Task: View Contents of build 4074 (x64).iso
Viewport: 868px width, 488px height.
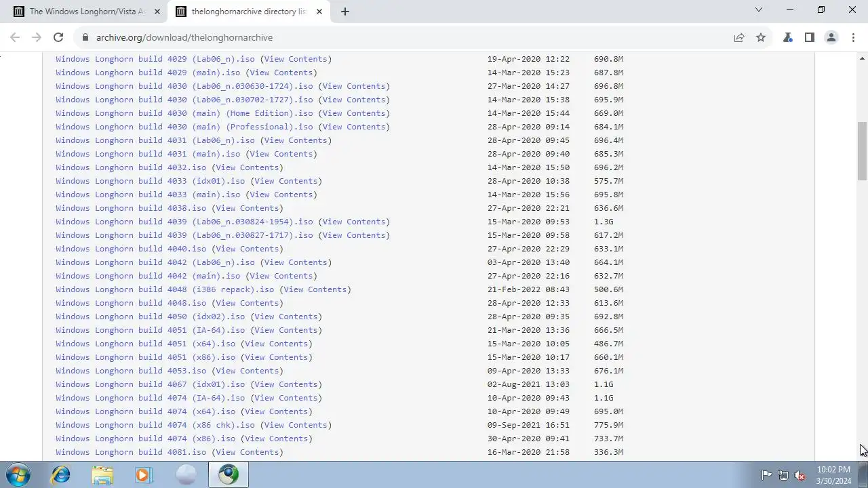Action: coord(277,411)
